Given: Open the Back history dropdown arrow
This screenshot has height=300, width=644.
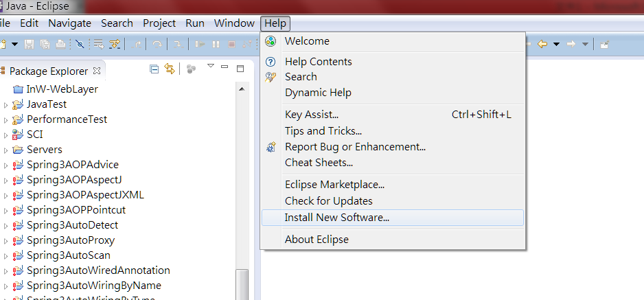Looking at the screenshot, I should click(557, 44).
